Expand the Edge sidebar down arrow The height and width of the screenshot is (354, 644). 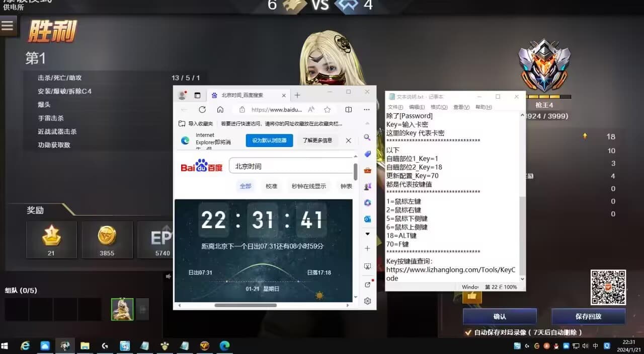(367, 234)
